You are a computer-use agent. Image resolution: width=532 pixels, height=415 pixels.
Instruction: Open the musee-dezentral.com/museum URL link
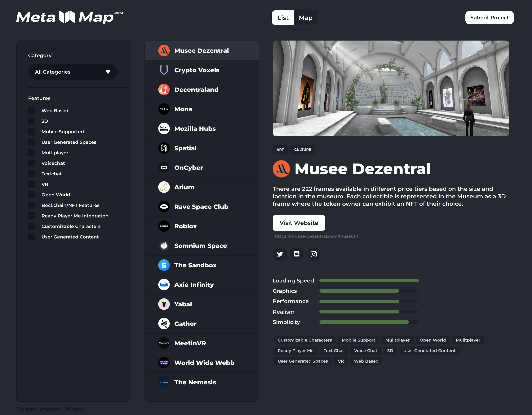(x=316, y=236)
